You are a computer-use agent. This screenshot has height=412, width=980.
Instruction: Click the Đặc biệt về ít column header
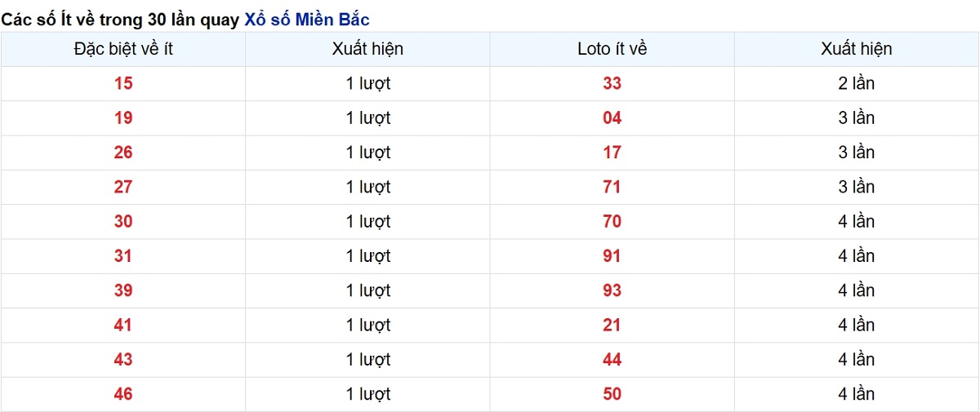coord(123,49)
